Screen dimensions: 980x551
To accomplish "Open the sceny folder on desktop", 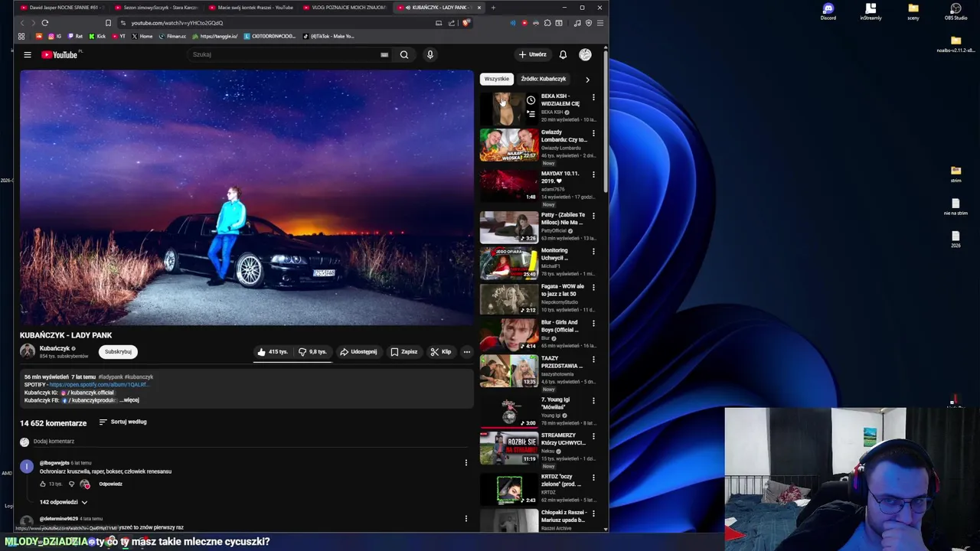I will coord(913,11).
